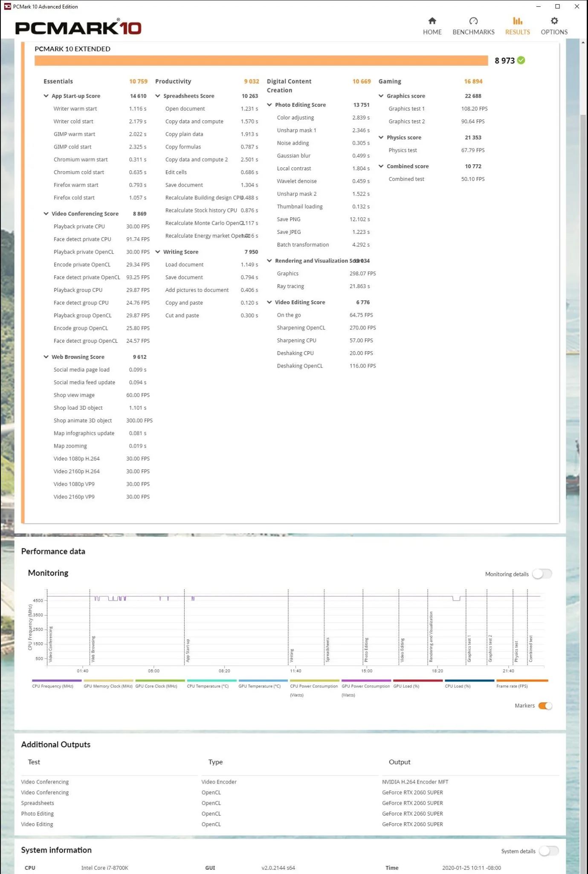Click the overall score 8 973
588x874 pixels.
(504, 61)
